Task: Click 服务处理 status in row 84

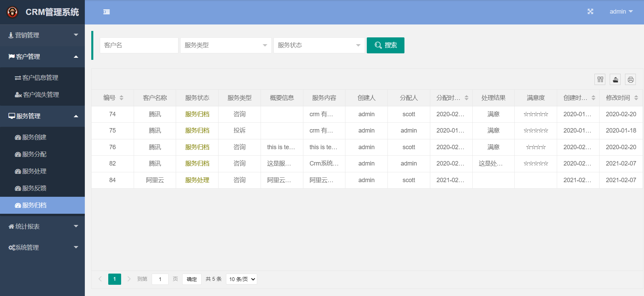Action: click(197, 180)
